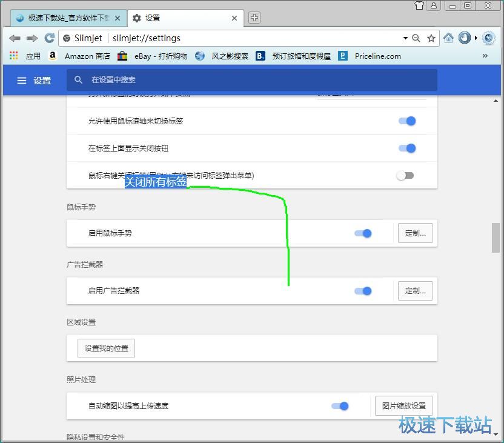This screenshot has height=443, width=504.
Task: Toggle 允许使用鼠标滚轴来切换标签
Action: tap(407, 121)
